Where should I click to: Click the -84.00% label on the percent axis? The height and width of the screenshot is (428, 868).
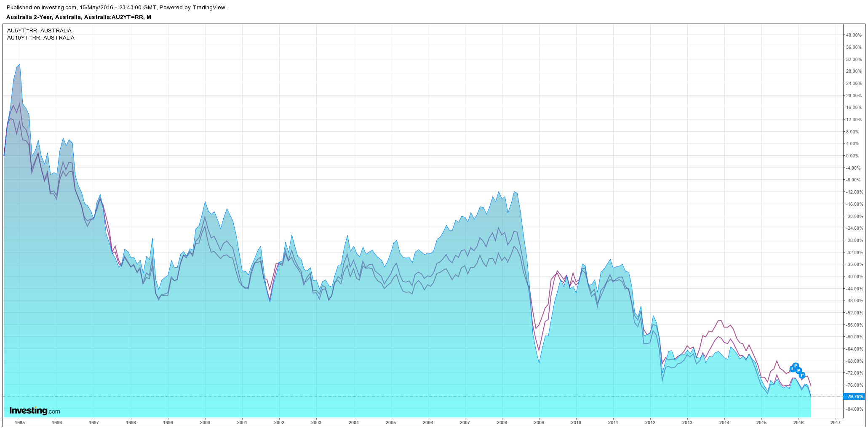tap(855, 409)
